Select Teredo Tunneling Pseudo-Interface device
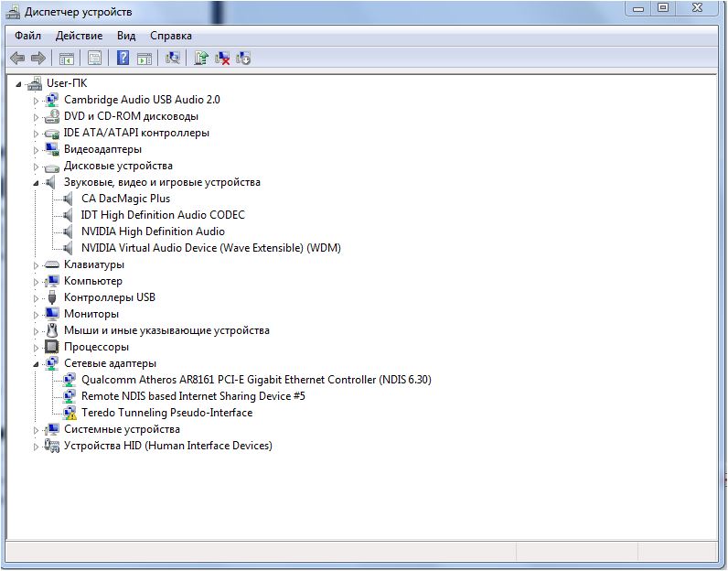Viewport: 728px width, 571px height. pos(166,413)
